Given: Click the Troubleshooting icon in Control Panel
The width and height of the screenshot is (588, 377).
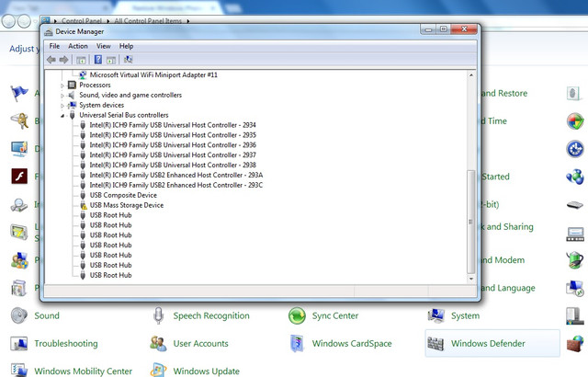Looking at the screenshot, I should tap(18, 343).
